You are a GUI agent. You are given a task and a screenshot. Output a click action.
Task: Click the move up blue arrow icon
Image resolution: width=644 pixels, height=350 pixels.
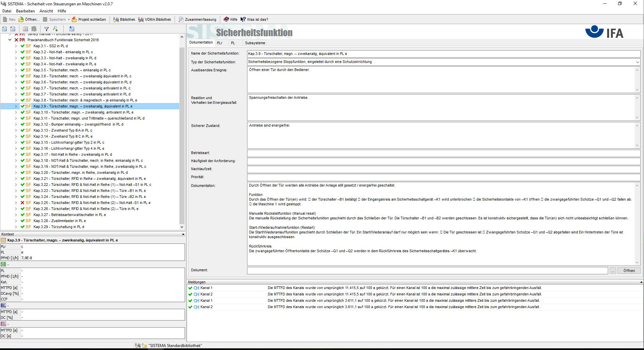coord(71,29)
